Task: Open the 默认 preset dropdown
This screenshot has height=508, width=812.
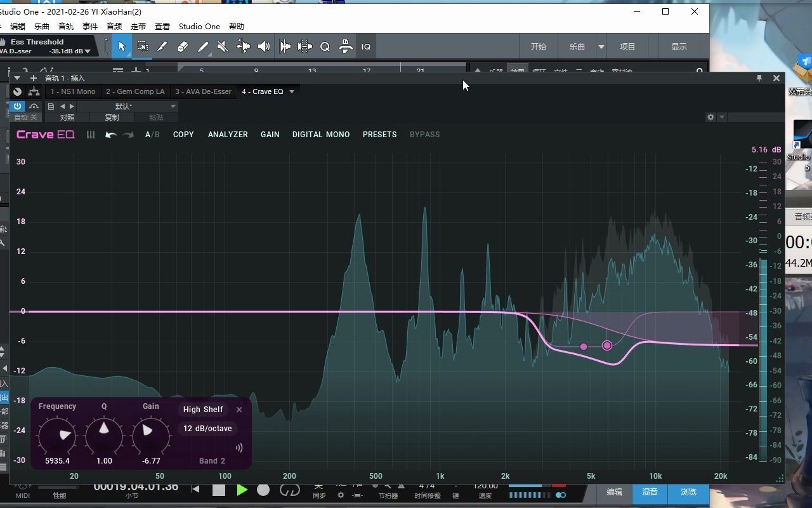Action: (128, 106)
